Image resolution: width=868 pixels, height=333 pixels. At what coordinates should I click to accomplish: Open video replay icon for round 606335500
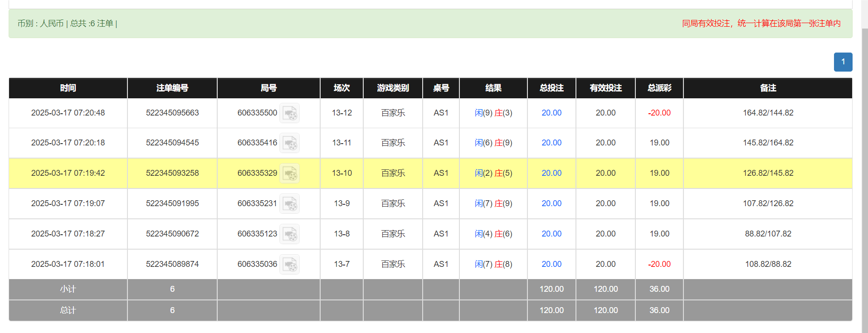[289, 113]
